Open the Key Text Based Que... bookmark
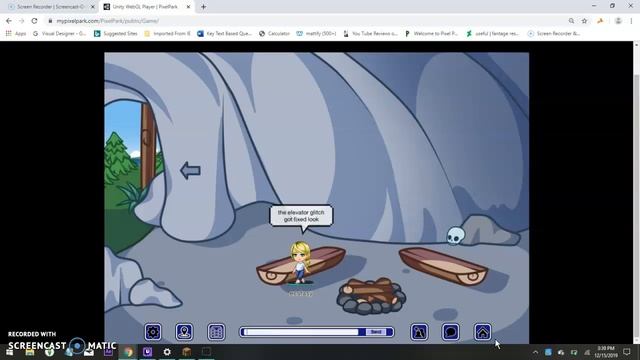The width and height of the screenshot is (640, 360). [x=224, y=34]
